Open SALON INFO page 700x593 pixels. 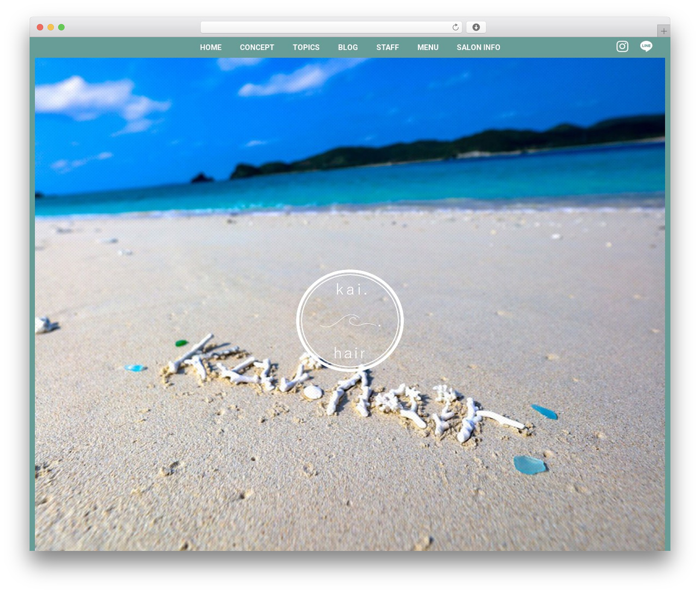tap(479, 48)
